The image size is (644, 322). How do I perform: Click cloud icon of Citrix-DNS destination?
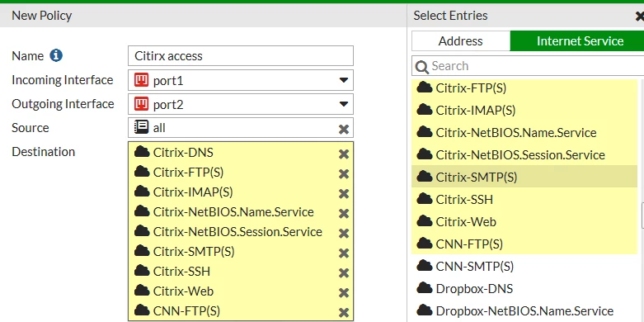click(x=142, y=152)
